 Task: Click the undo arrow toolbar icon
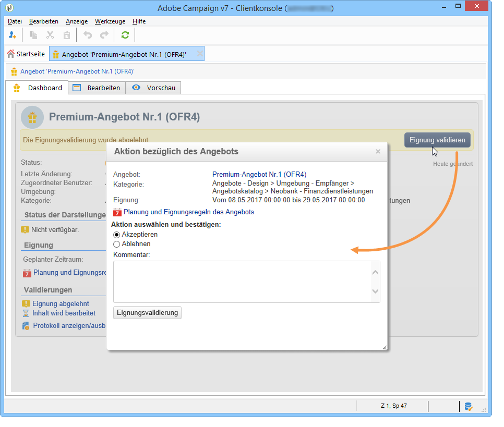pos(88,35)
